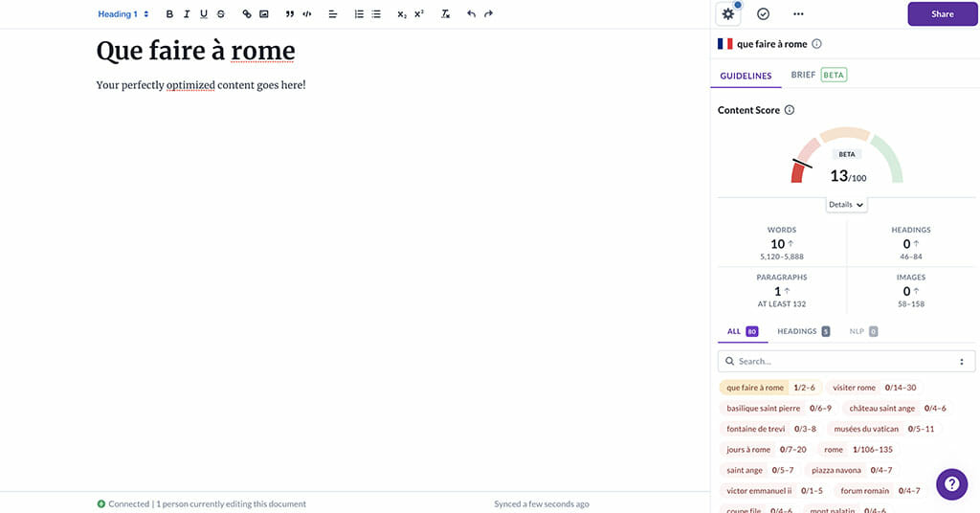980x513 pixels.
Task: Click the Share button
Action: tap(942, 13)
